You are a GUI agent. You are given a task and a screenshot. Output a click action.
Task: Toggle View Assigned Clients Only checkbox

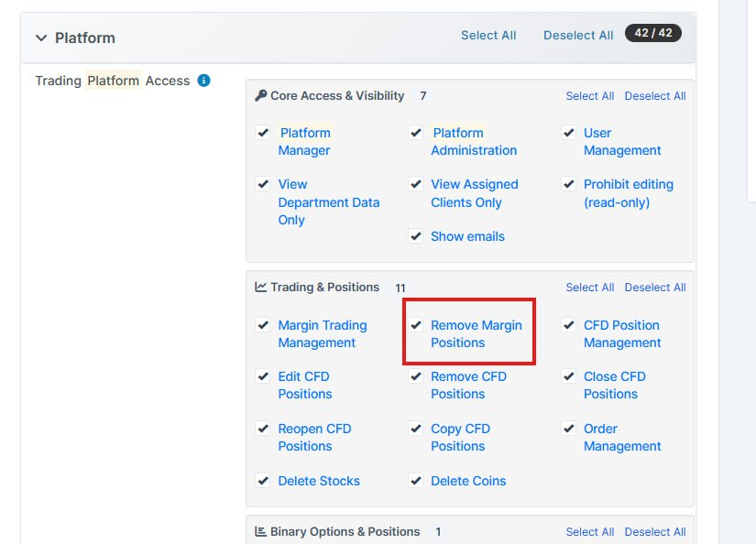[416, 184]
